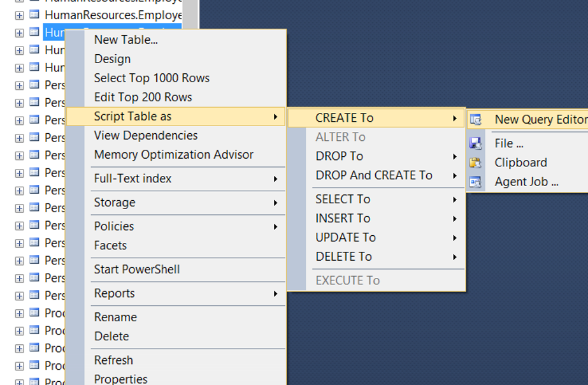The height and width of the screenshot is (385, 588).
Task: Select DROP And CREATE To option
Action: click(374, 175)
